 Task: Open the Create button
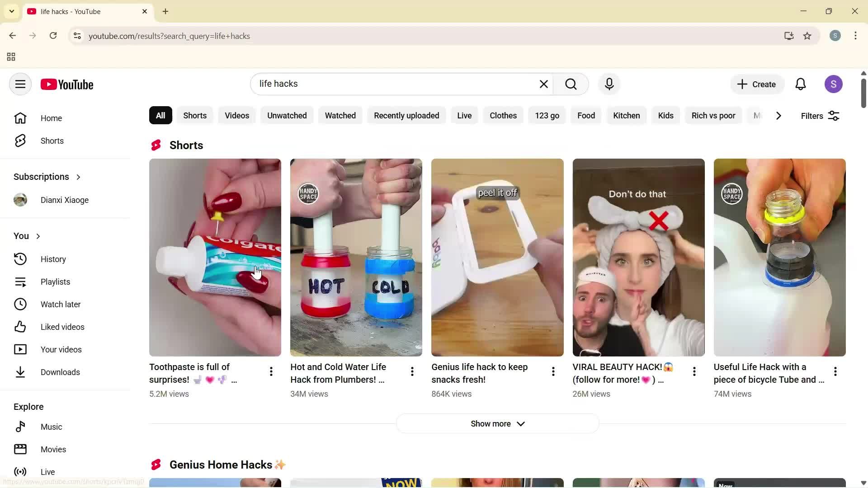pyautogui.click(x=756, y=84)
